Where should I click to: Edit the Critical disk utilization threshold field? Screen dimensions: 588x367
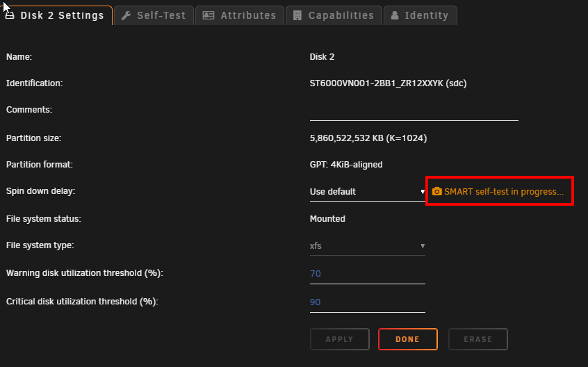(368, 302)
